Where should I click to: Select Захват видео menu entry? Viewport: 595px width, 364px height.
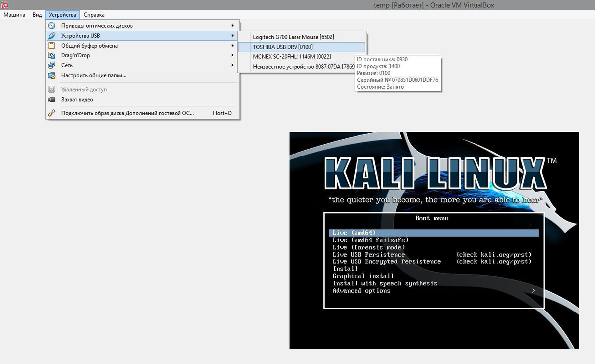(143, 99)
